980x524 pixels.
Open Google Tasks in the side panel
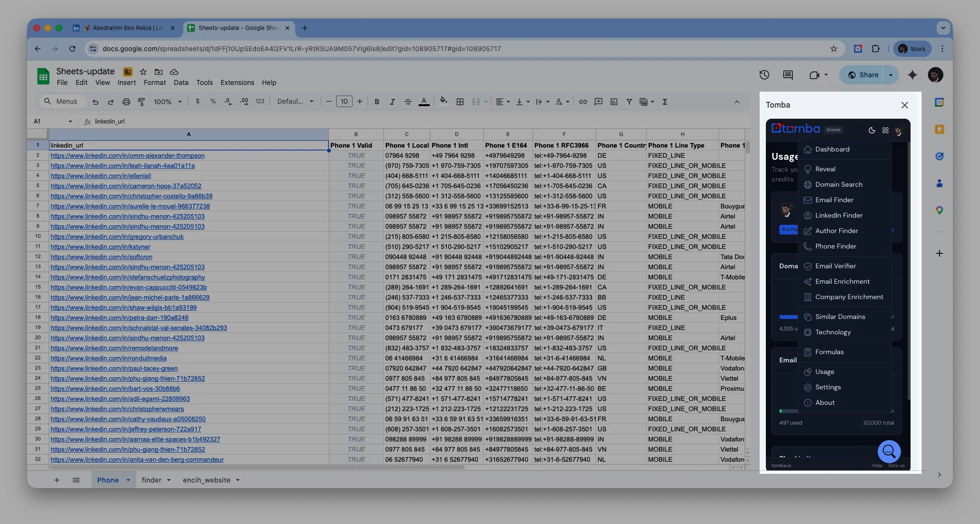pos(939,156)
